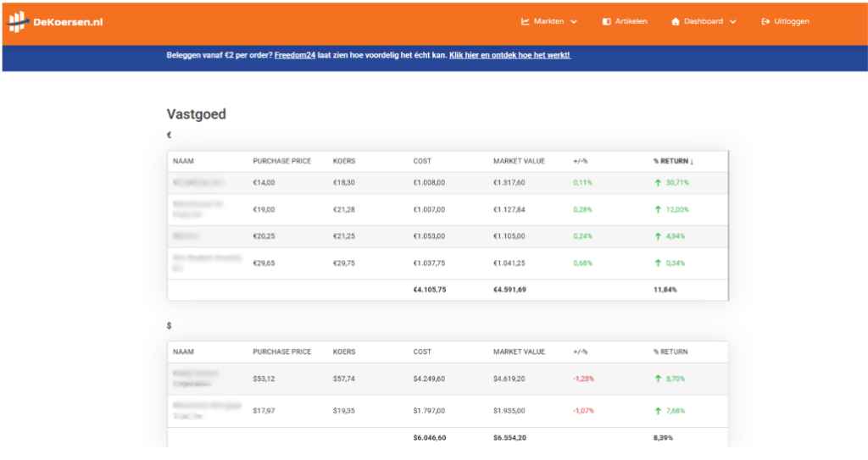Image resolution: width=868 pixels, height=460 pixels.
Task: Sort dollar table by PURCHASE PRICE header
Action: point(281,352)
